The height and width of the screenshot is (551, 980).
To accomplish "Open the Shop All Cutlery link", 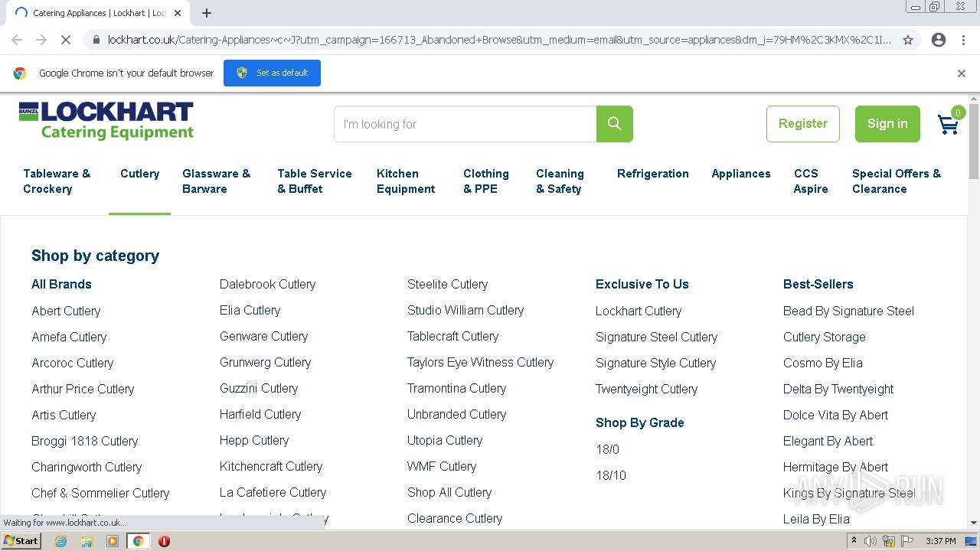I will pos(449,492).
